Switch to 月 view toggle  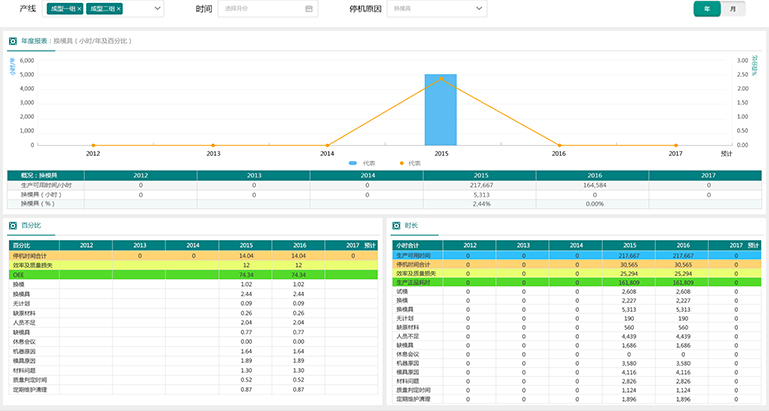pyautogui.click(x=733, y=9)
